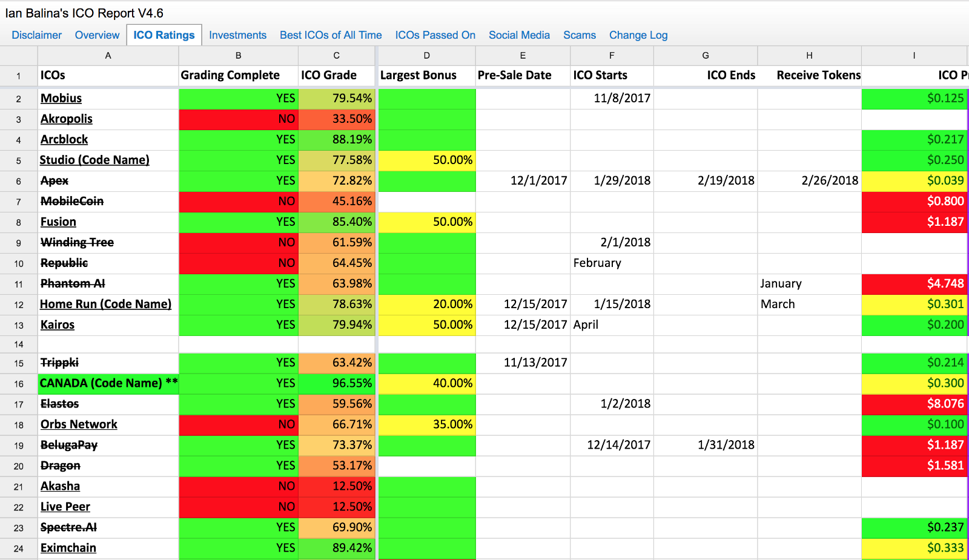Select the 35.00% largest bonus cell
The width and height of the screenshot is (969, 560).
click(x=427, y=424)
